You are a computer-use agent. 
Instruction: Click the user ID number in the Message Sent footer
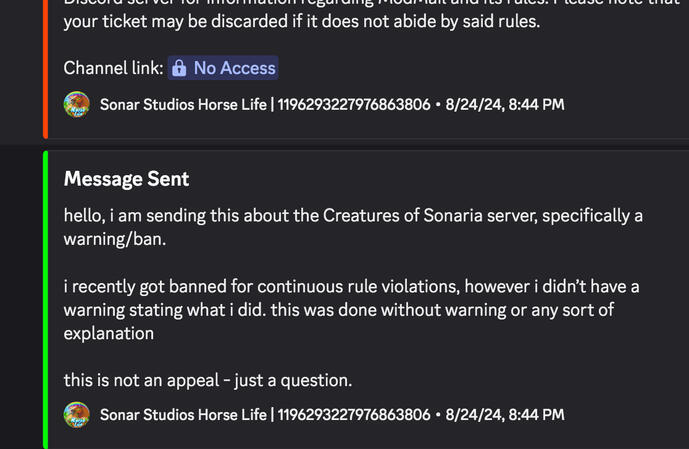click(353, 414)
